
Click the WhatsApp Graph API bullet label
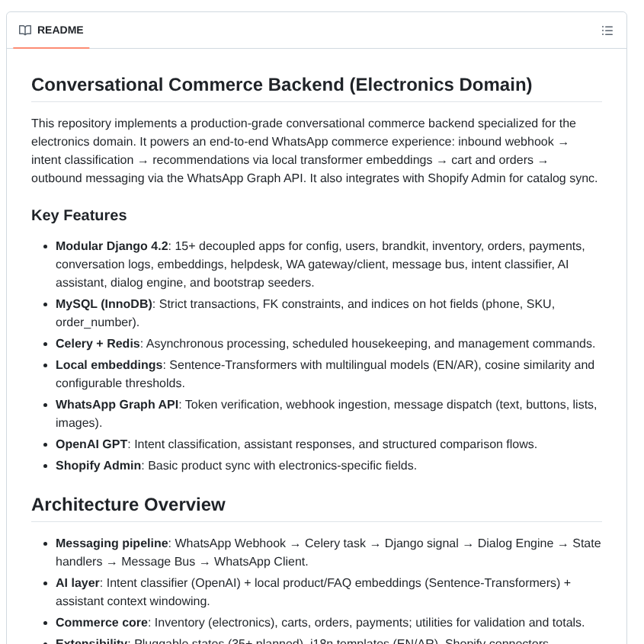pyautogui.click(x=117, y=405)
